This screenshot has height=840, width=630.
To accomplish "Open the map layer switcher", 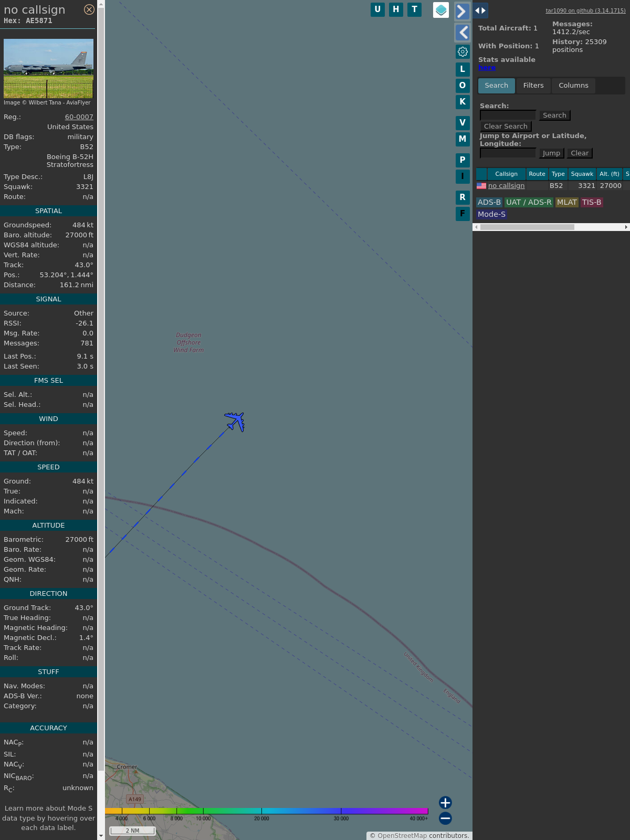I will click(x=441, y=10).
